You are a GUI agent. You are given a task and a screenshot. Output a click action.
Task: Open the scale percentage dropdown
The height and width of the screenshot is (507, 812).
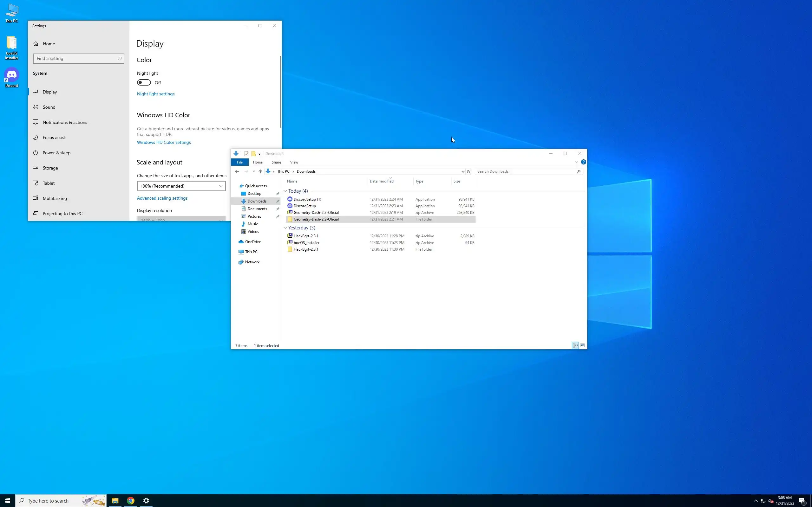[x=181, y=186]
